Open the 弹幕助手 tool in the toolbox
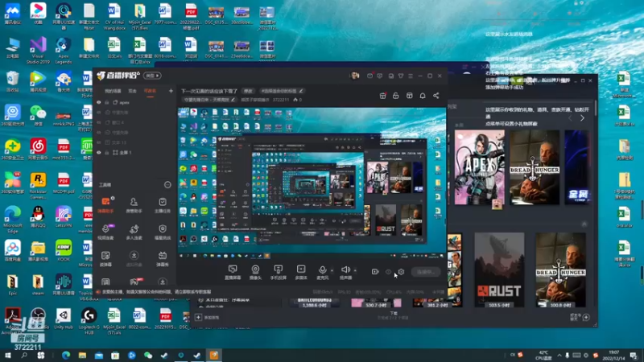Screen dimensions: 644x362 tap(105, 204)
